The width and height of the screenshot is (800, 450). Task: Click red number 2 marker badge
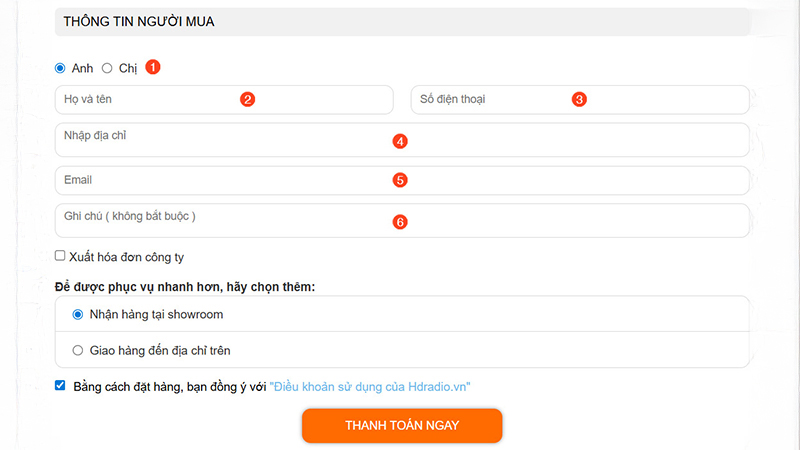(247, 99)
